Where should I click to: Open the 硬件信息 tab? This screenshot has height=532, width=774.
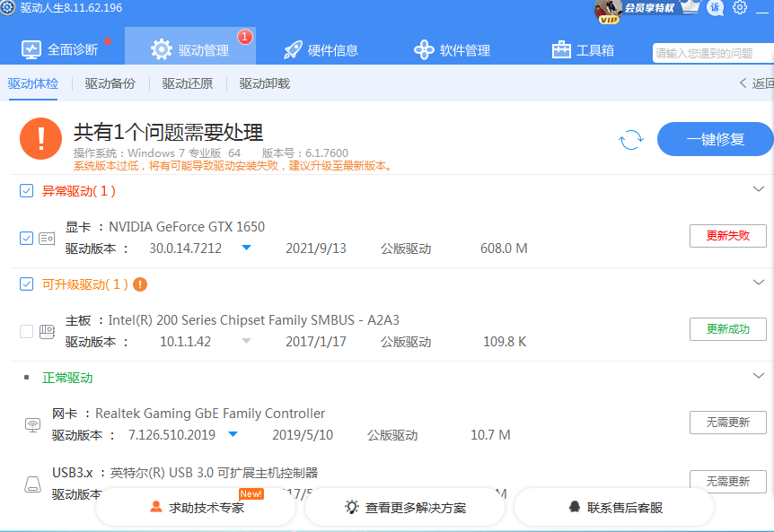pyautogui.click(x=321, y=50)
